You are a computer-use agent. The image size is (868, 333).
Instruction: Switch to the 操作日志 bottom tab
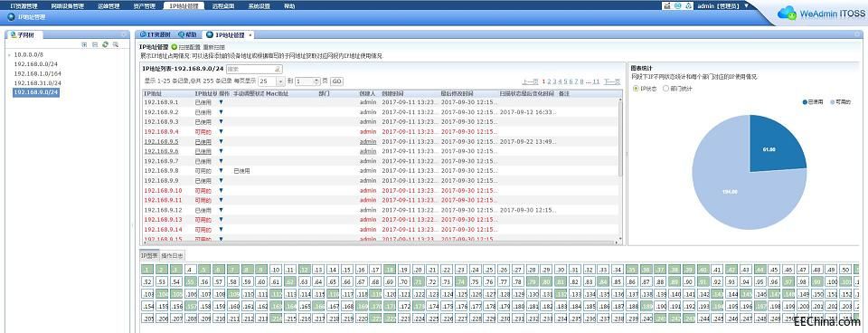tap(172, 255)
